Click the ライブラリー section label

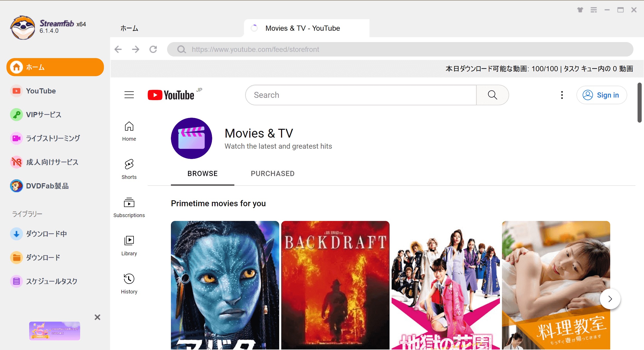27,214
